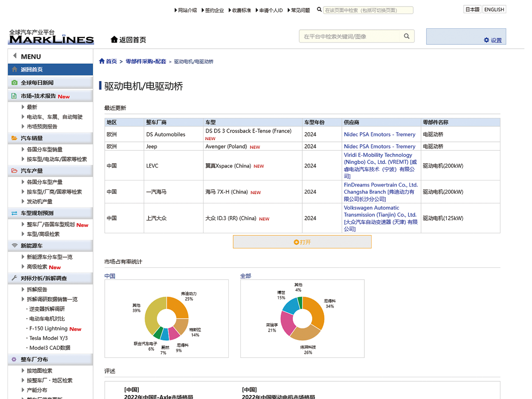The width and height of the screenshot is (532, 399).
Task: Click the in-page search input field
Action: [368, 10]
